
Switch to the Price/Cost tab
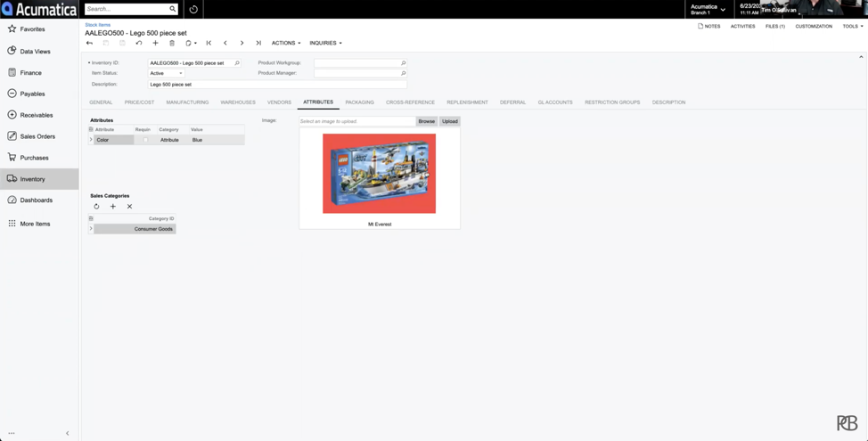[139, 102]
